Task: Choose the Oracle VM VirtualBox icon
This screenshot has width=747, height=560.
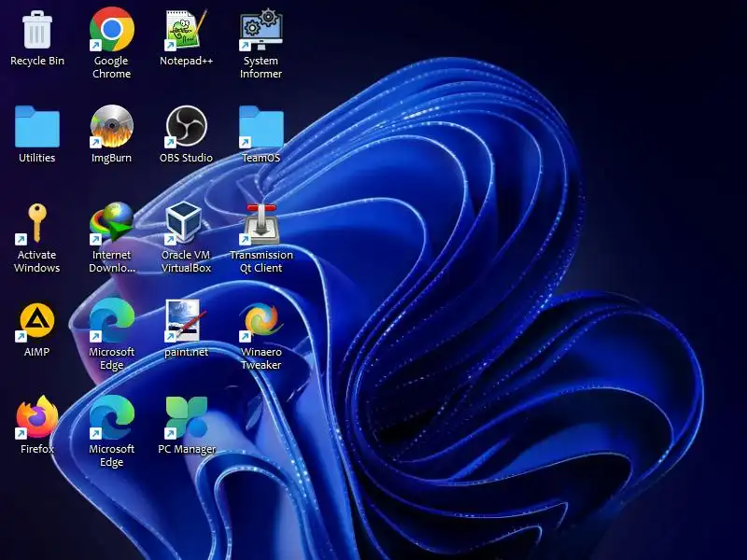Action: tap(186, 224)
